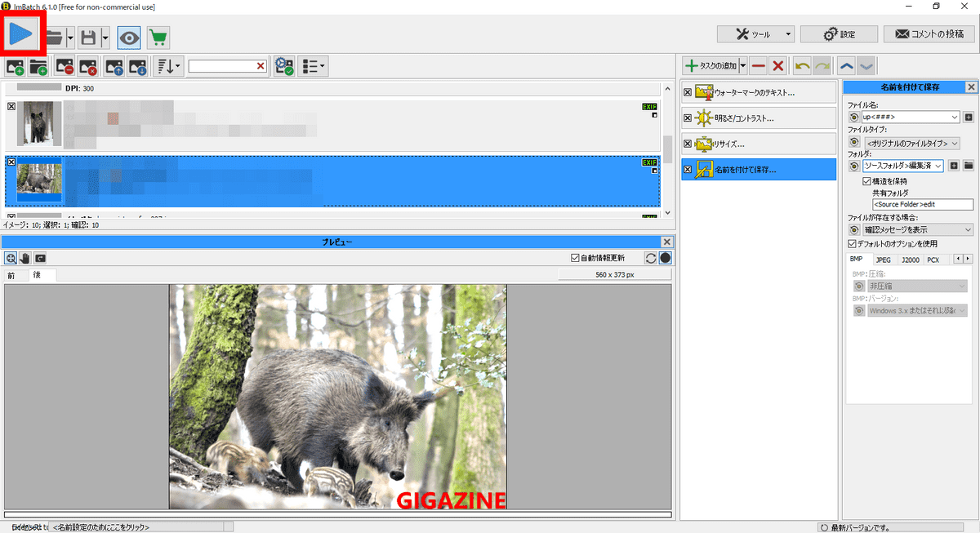The height and width of the screenshot is (533, 980).
Task: Run the batch with the blue play button
Action: pyautogui.click(x=22, y=34)
